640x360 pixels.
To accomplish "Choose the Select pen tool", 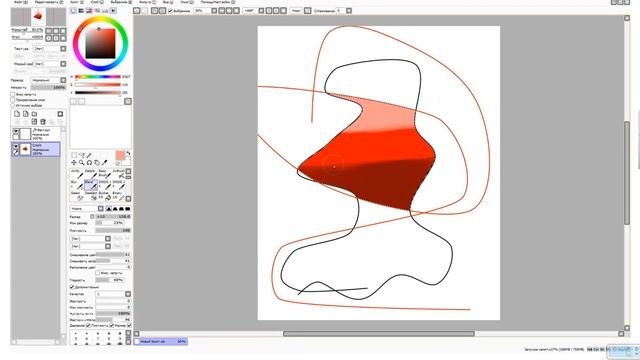I will 77,196.
